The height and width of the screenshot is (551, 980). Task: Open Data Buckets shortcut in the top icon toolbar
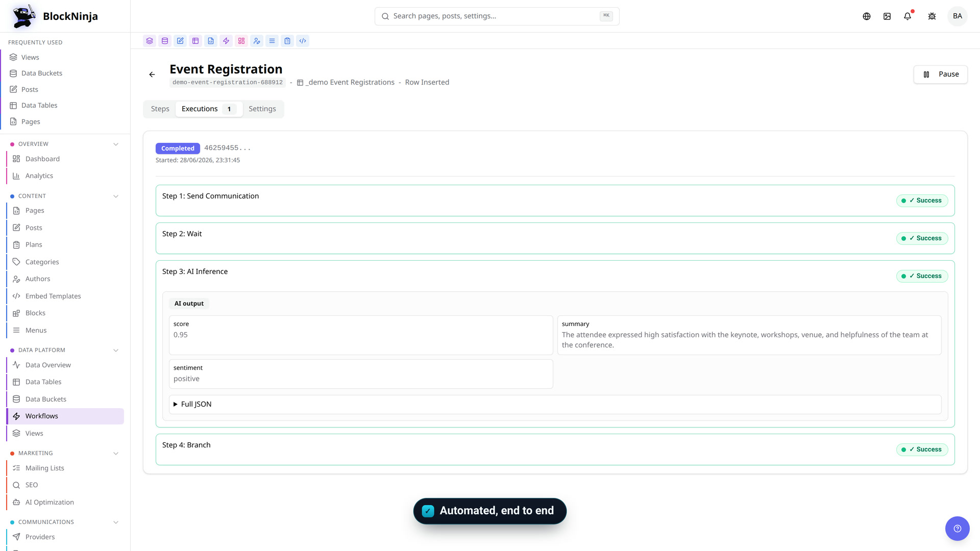pos(165,41)
